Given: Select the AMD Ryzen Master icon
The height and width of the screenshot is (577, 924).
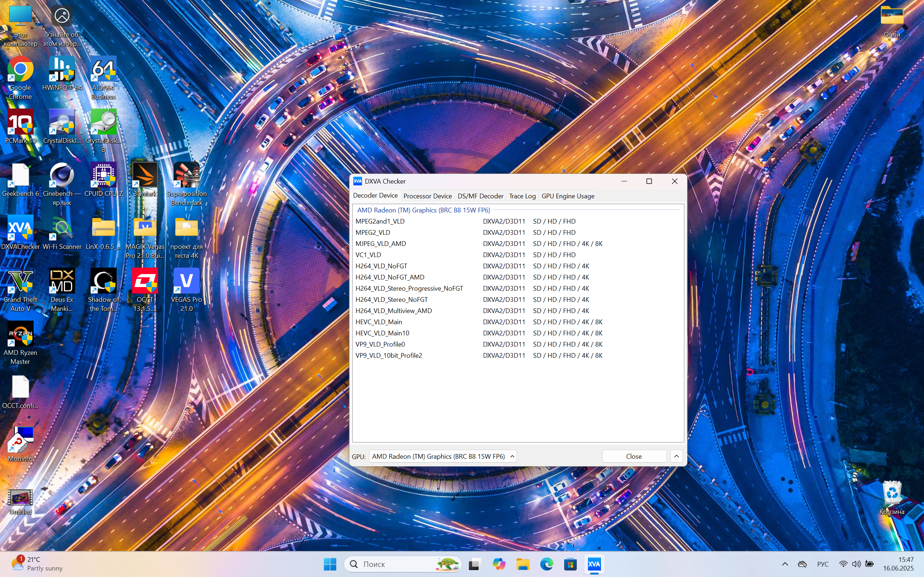Looking at the screenshot, I should (20, 335).
